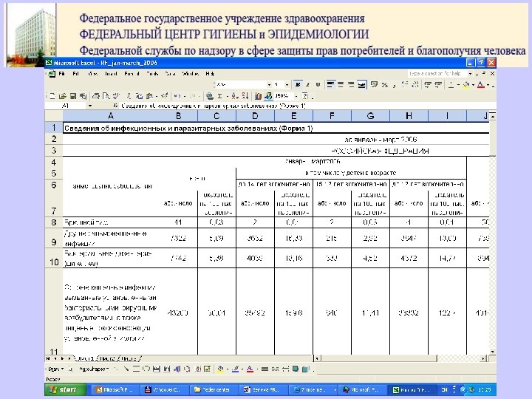Open borders dropdown arrow
The image size is (532, 399).
pos(457,84)
